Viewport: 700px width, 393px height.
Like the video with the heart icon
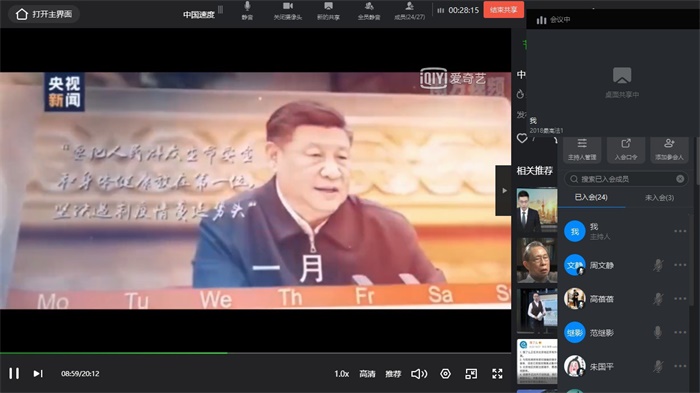click(522, 138)
